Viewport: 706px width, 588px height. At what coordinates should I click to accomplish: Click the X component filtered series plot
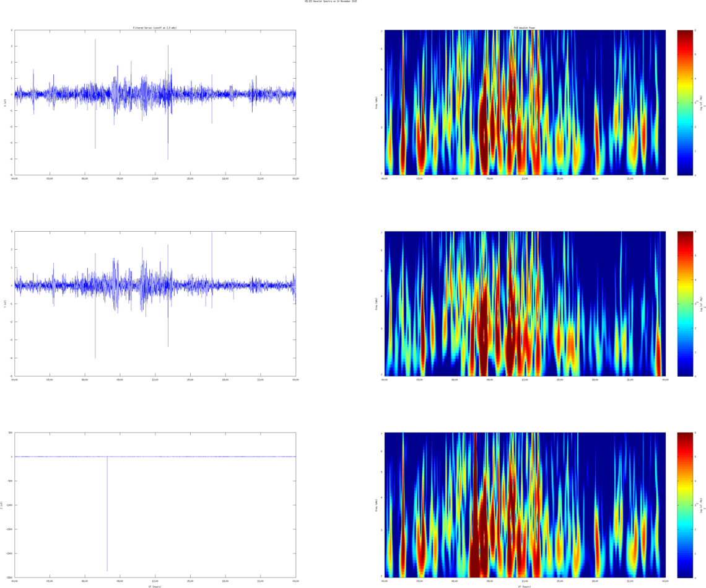click(x=155, y=102)
